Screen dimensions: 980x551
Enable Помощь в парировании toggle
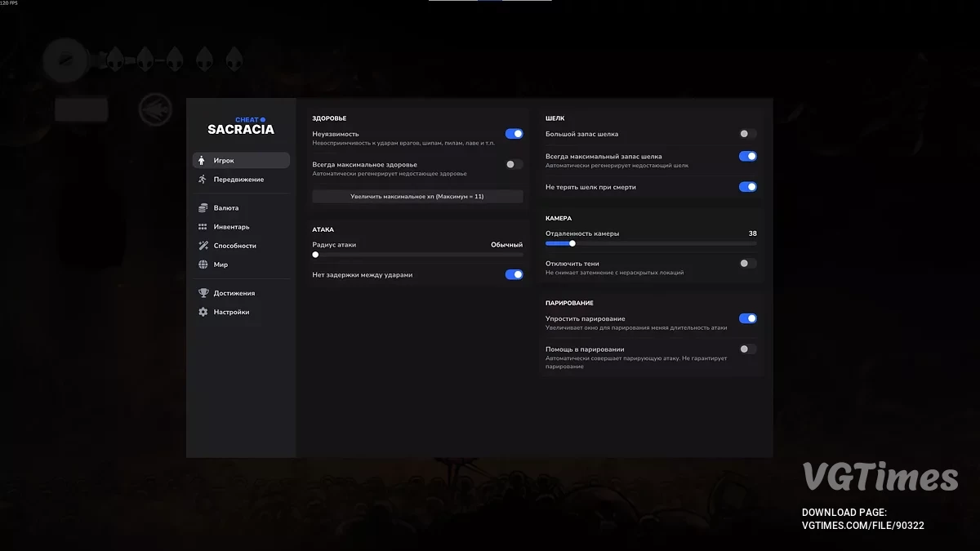(x=747, y=349)
